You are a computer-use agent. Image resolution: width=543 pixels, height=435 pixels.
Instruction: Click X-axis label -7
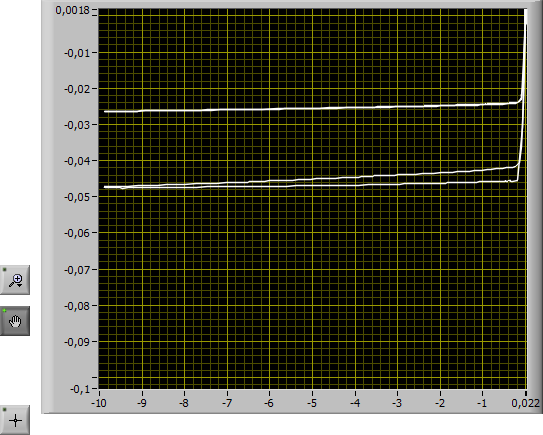[x=227, y=403]
